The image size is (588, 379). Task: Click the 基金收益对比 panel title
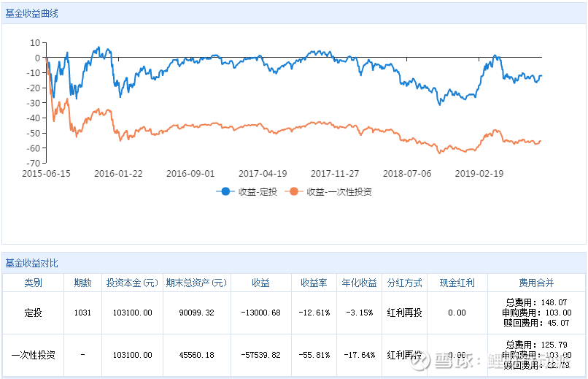[x=31, y=264]
